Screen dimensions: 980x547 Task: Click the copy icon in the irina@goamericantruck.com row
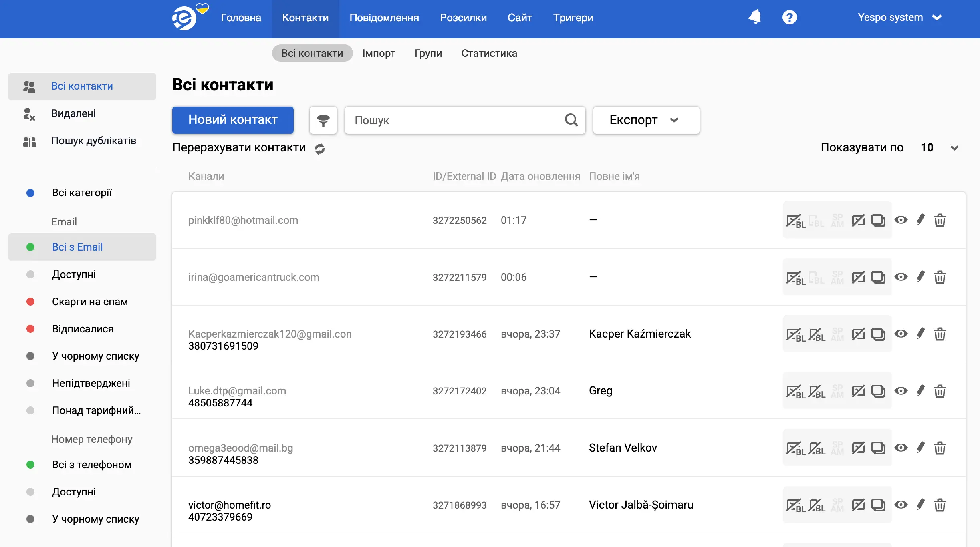click(x=878, y=277)
